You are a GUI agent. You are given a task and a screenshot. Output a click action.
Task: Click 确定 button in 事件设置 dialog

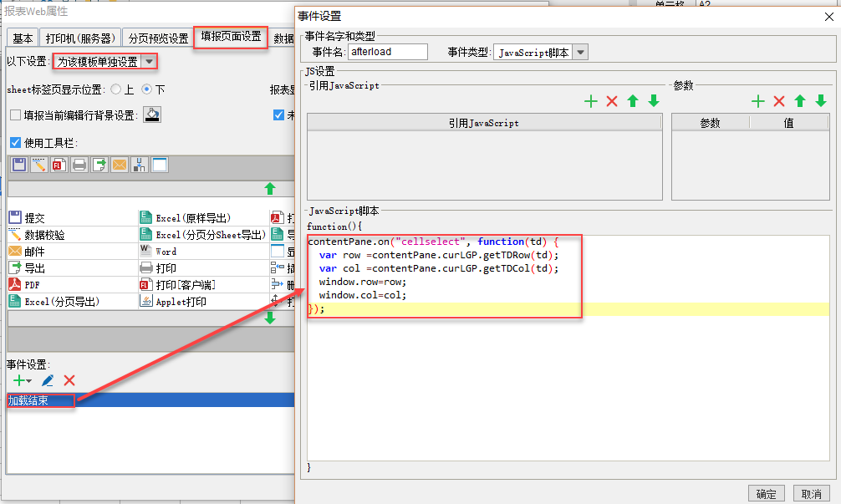tap(766, 493)
